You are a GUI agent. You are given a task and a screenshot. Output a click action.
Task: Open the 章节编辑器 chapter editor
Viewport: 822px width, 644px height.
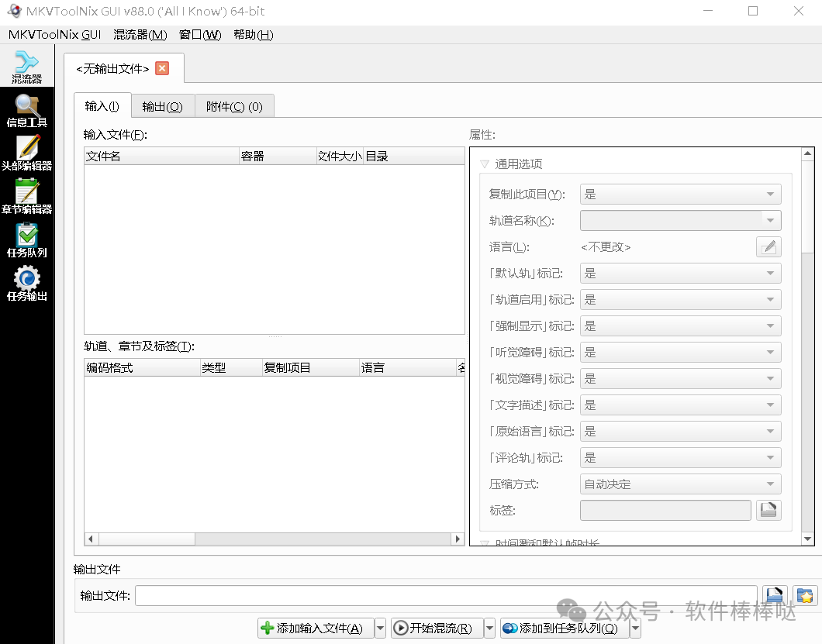tap(26, 198)
